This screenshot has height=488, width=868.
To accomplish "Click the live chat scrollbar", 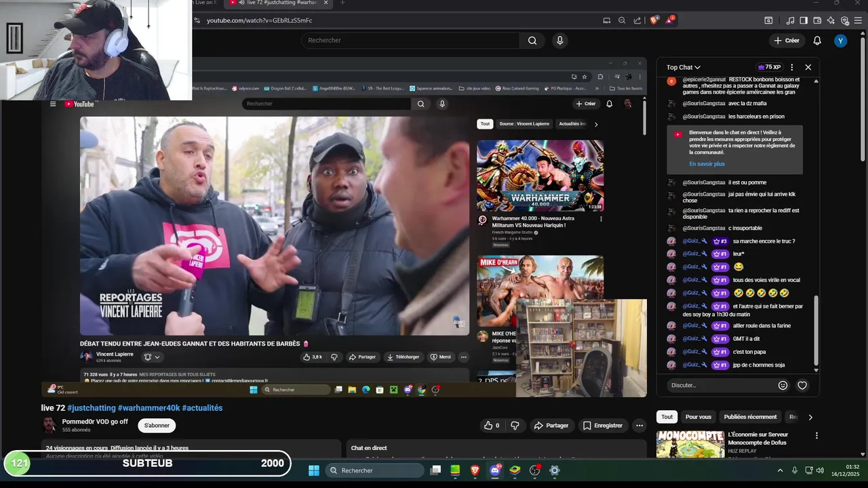I will (816, 333).
